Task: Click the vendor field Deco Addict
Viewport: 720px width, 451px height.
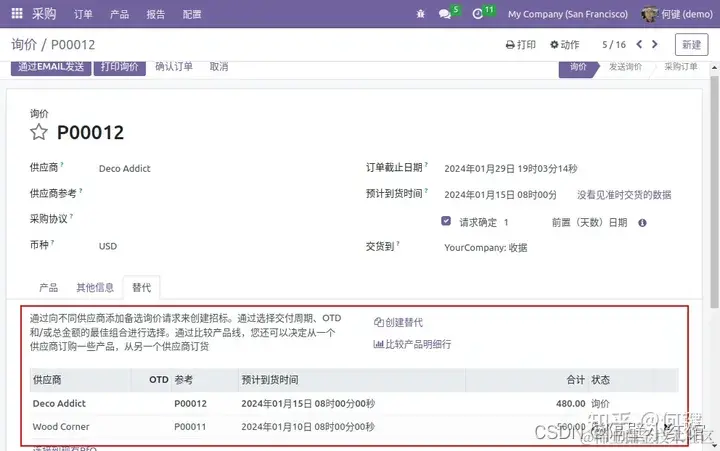Action: (x=124, y=169)
